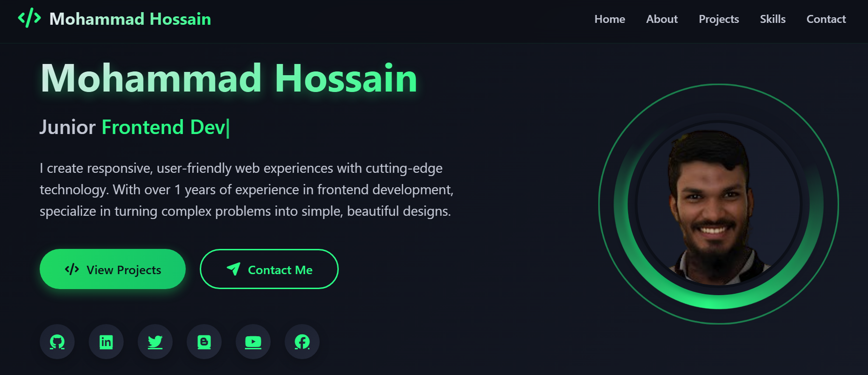This screenshot has height=375, width=868.
Task: Click the green Frontend Dev typed text
Action: [x=163, y=127]
